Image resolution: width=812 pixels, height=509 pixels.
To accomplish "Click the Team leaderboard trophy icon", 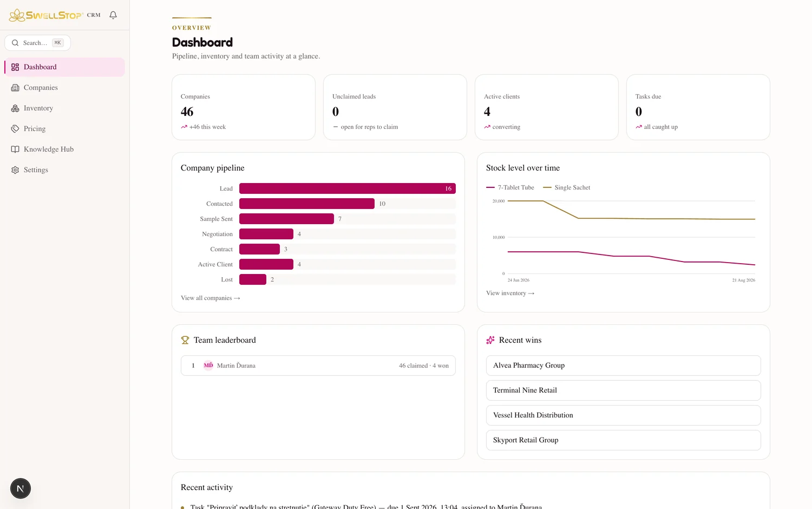I will (185, 340).
